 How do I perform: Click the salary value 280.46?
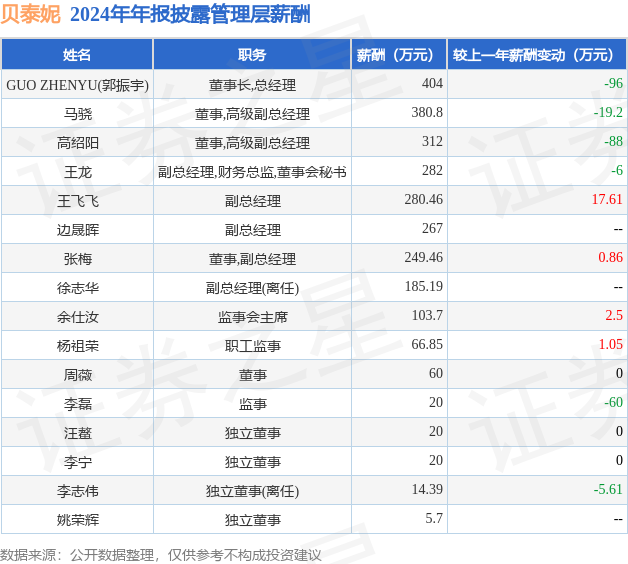[423, 199]
